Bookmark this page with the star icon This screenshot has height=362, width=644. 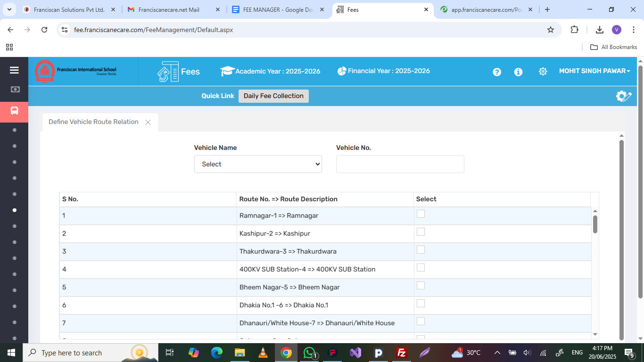coord(550,30)
